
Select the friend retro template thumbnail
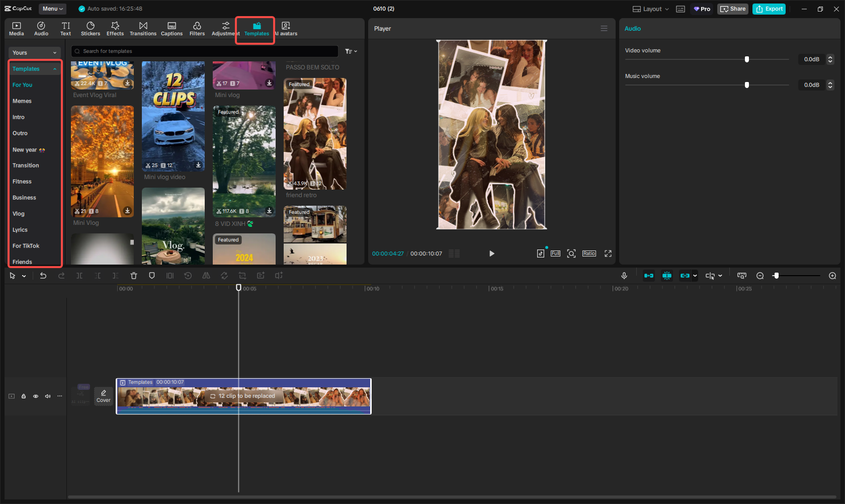click(314, 134)
